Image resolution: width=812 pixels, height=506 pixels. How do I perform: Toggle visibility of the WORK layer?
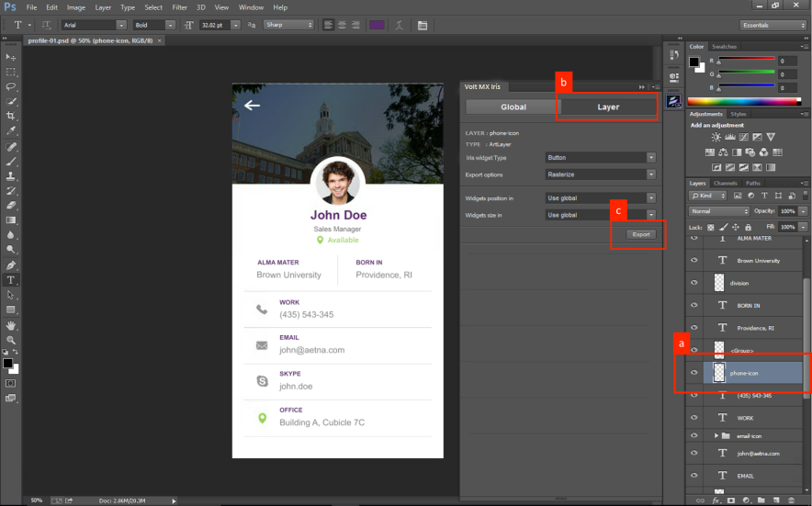[694, 418]
